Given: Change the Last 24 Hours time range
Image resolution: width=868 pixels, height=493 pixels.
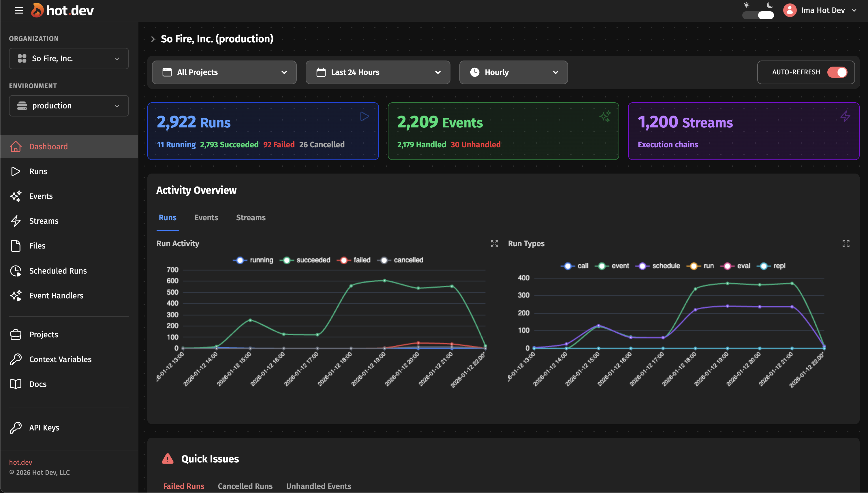Looking at the screenshot, I should tap(377, 72).
